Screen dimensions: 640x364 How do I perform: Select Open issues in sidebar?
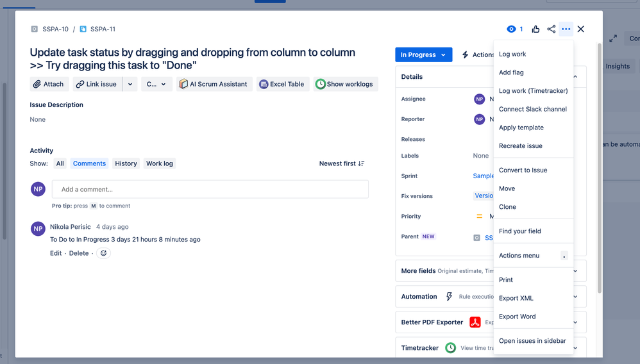pos(534,341)
